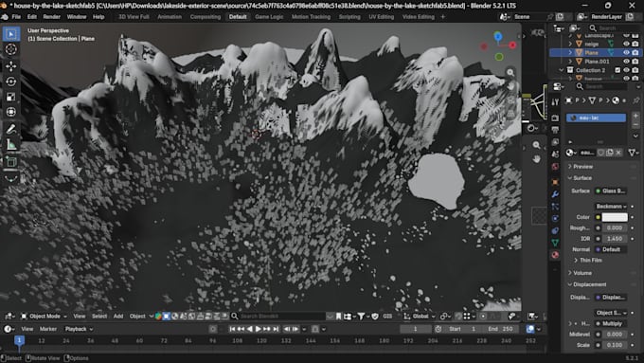Choose the Rotate tool
This screenshot has width=644, height=363.
click(11, 82)
